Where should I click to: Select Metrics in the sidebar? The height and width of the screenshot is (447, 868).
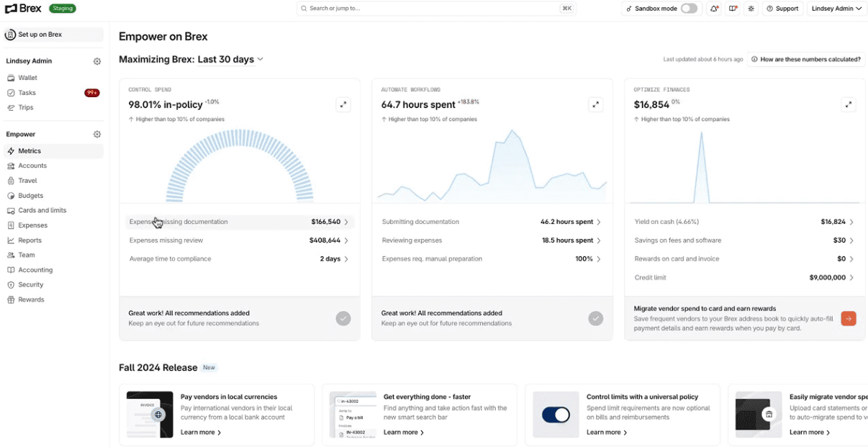53,151
